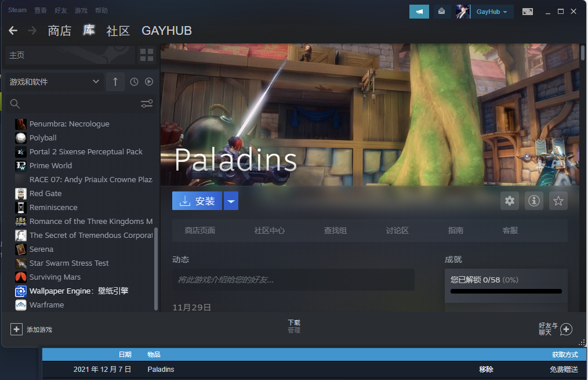The image size is (588, 380).
Task: Open 讨论区 link
Action: click(x=397, y=230)
